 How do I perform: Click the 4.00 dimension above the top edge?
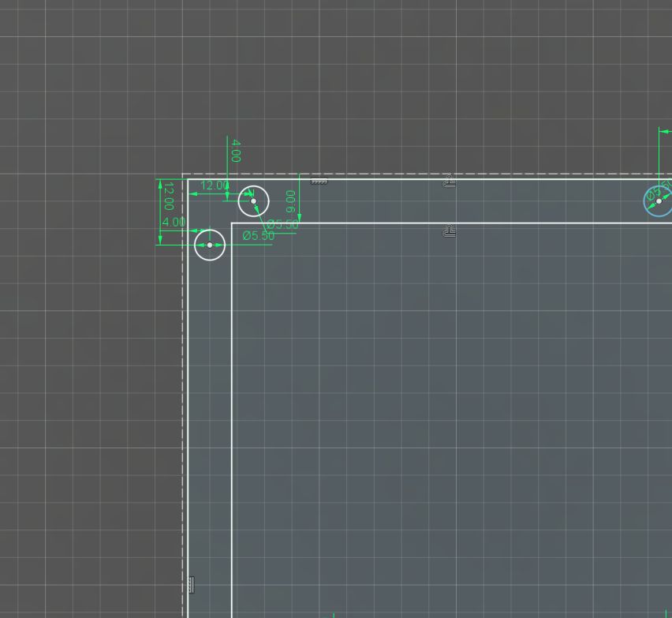tap(234, 149)
